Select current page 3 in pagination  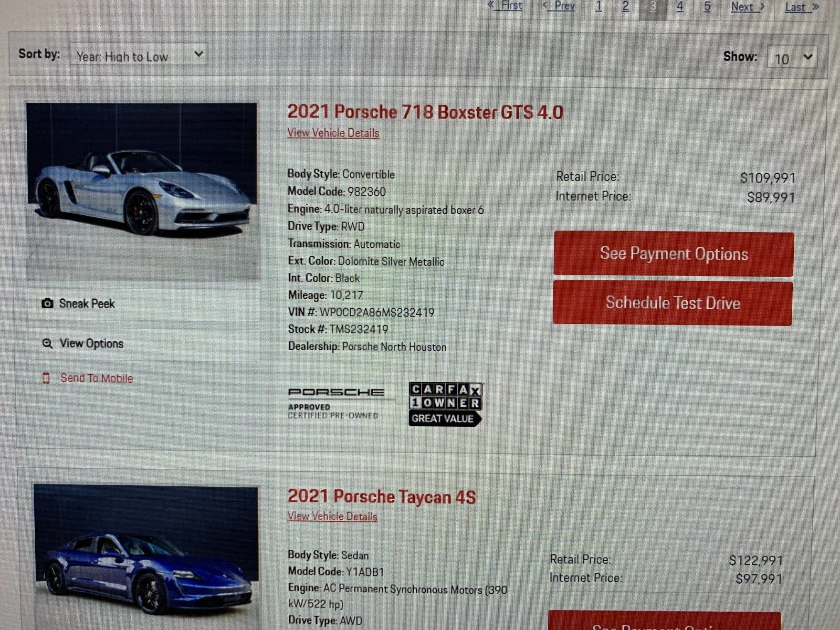click(x=653, y=7)
